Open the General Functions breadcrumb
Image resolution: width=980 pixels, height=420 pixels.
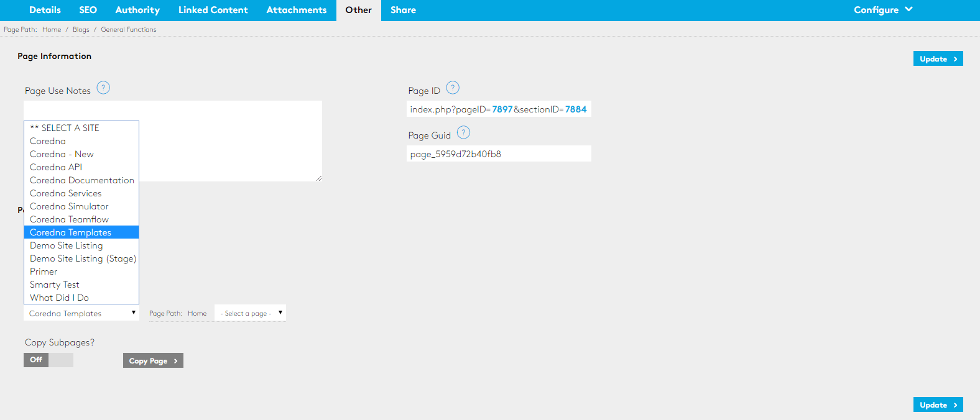point(129,29)
